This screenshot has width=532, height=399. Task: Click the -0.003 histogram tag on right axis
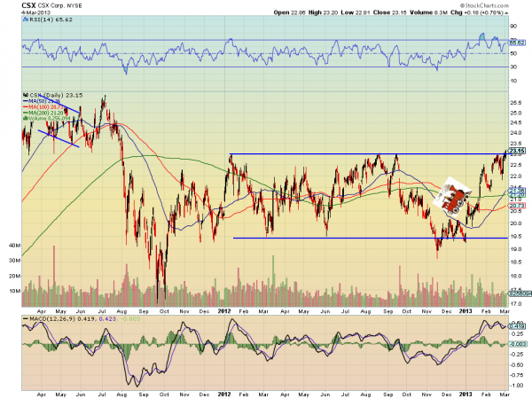518,344
